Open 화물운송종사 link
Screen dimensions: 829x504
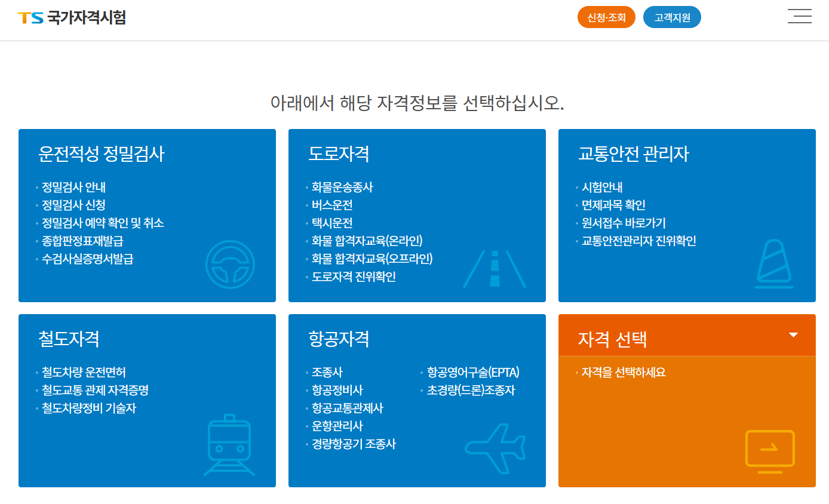(x=342, y=188)
